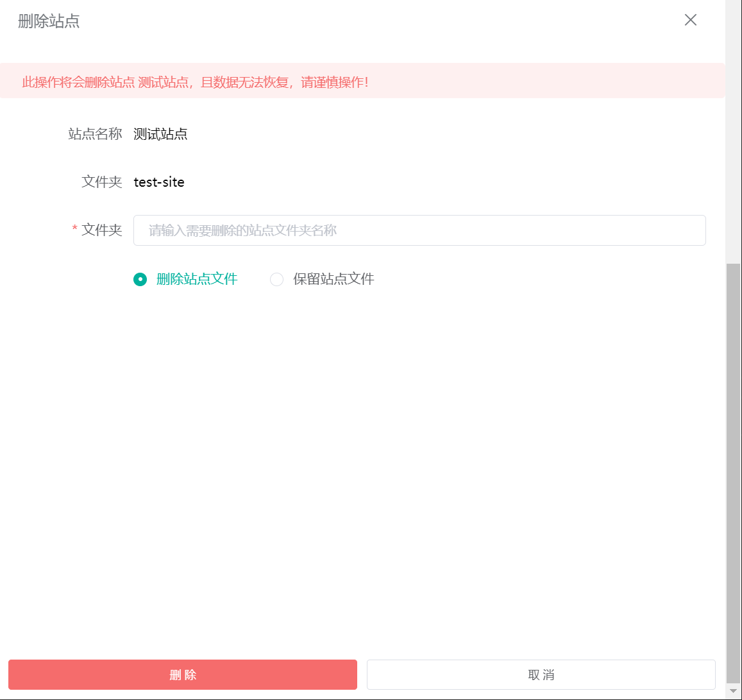Click the upper 文件夹 row label

click(x=101, y=182)
